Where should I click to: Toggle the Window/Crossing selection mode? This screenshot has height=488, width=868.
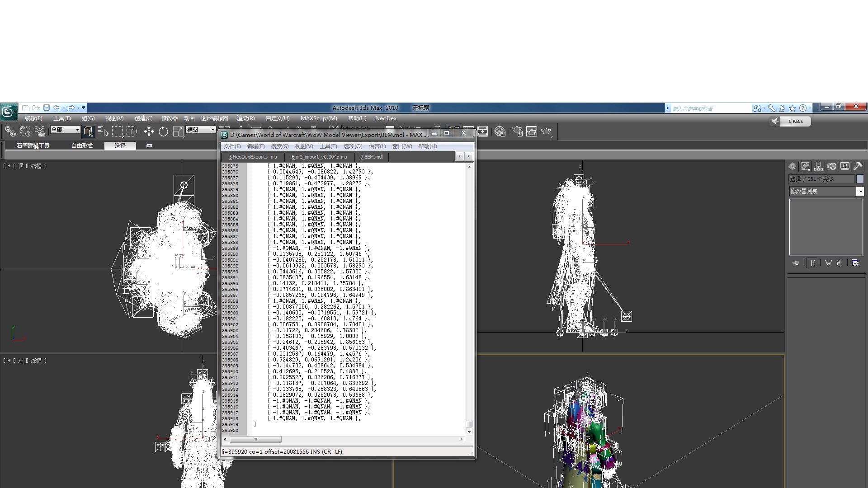tap(132, 131)
